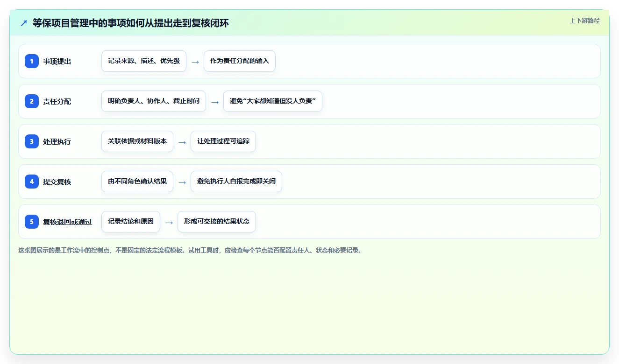Viewport: 619px width, 364px height.
Task: Click the arrow after 由不同角色确认结果
Action: click(x=182, y=182)
